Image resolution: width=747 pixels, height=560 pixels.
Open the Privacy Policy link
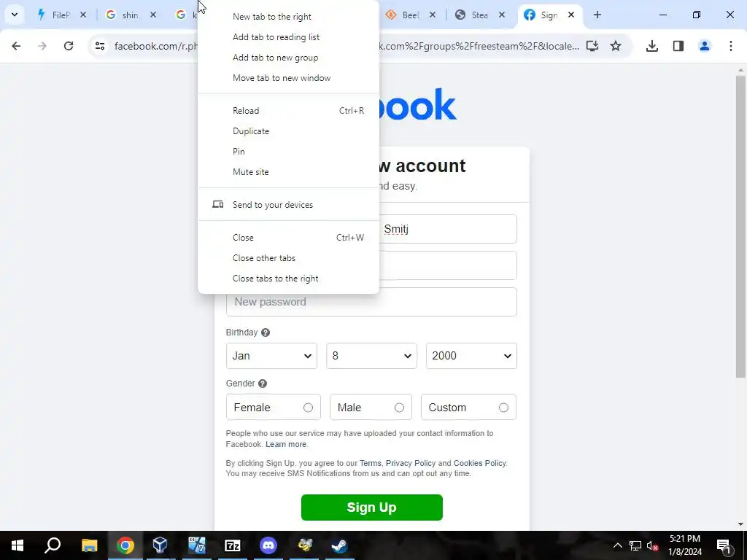pos(410,463)
